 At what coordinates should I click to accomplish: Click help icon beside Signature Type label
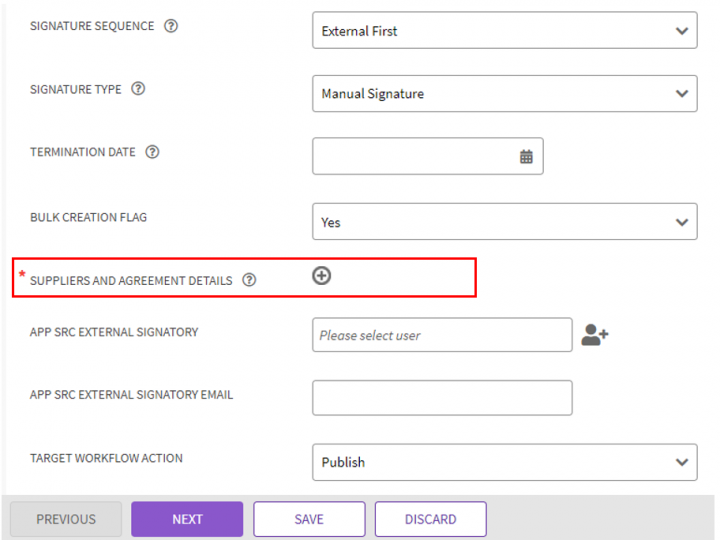click(x=139, y=89)
